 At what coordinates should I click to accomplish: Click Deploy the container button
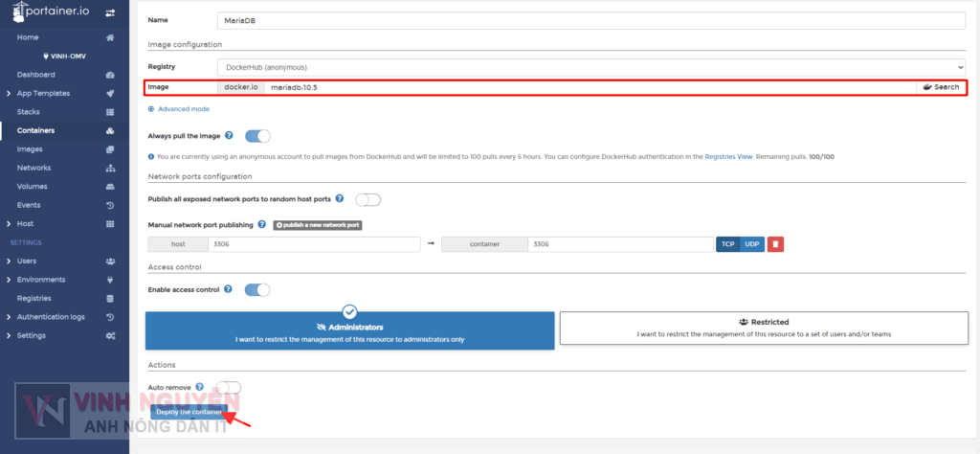[x=189, y=412]
